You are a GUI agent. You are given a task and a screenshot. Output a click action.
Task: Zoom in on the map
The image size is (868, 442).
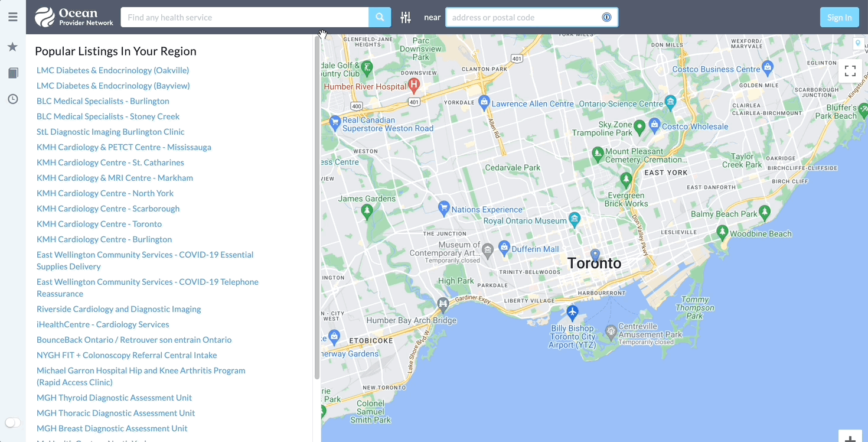point(850,438)
